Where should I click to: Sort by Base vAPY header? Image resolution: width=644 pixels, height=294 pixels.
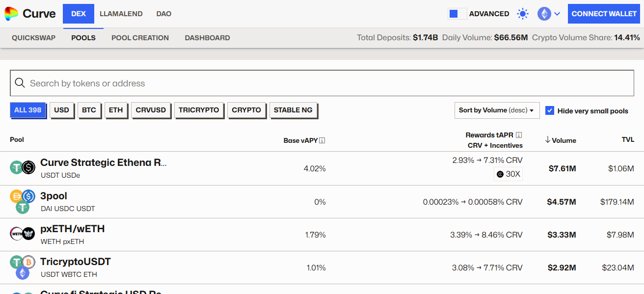(300, 140)
